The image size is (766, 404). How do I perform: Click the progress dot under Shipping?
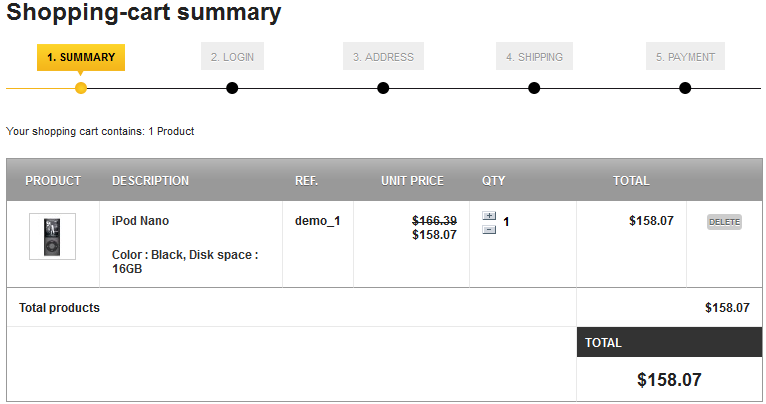tap(534, 88)
